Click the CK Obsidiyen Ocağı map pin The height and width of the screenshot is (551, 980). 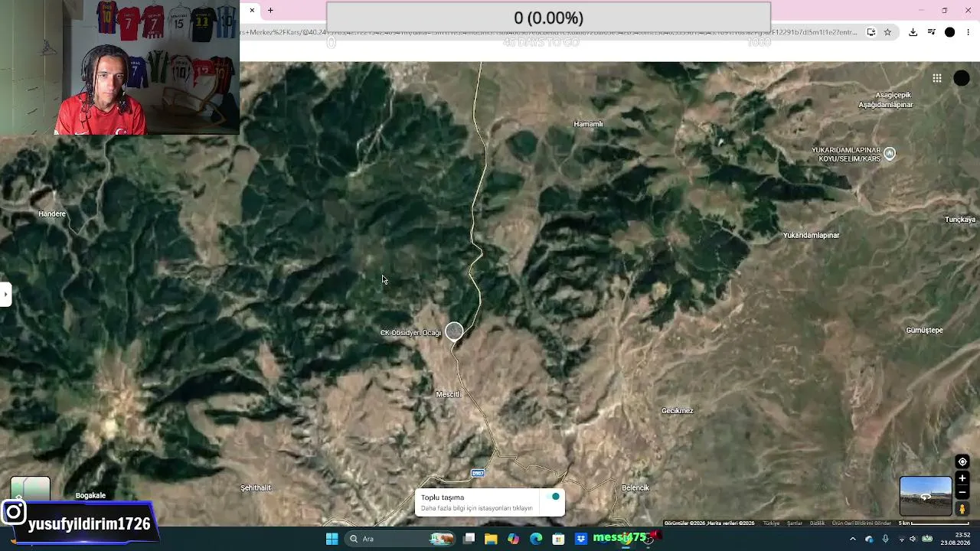(x=454, y=331)
